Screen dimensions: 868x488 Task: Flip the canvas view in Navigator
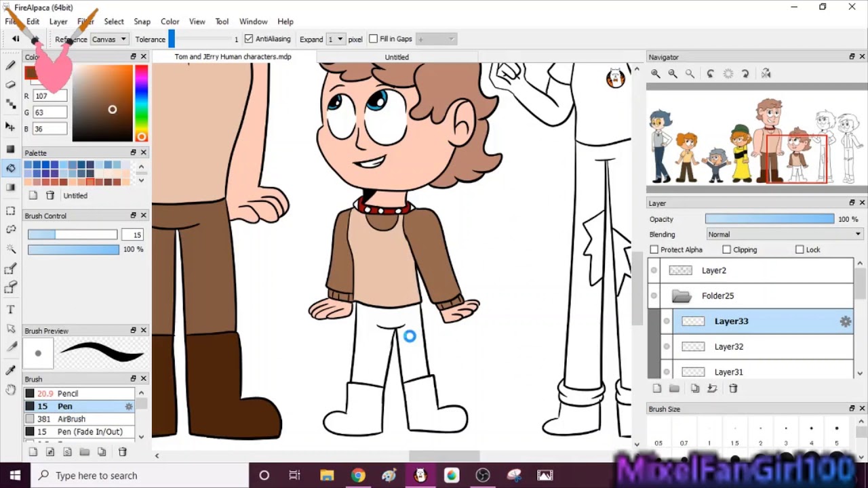tap(766, 73)
